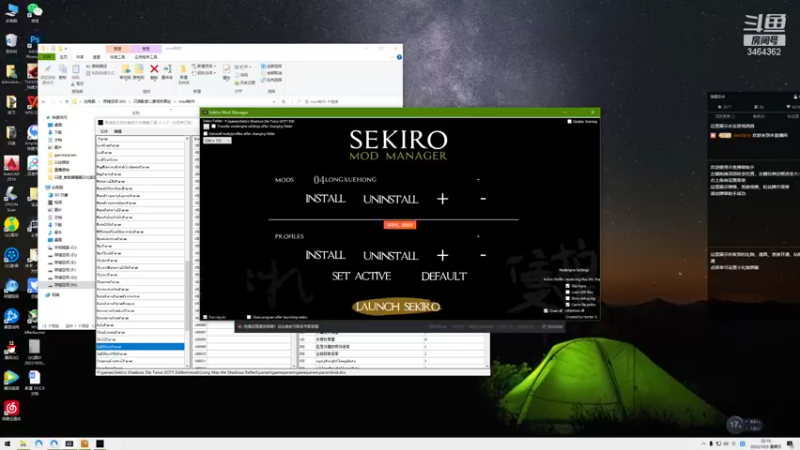Viewport: 800px width, 450px height.
Task: Click Uninstall under the Mods section
Action: point(390,199)
